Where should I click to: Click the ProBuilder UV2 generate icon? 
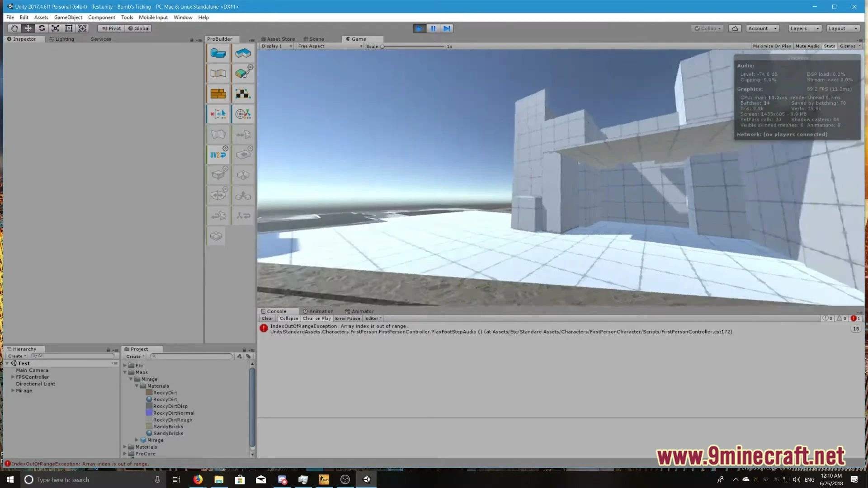click(218, 155)
